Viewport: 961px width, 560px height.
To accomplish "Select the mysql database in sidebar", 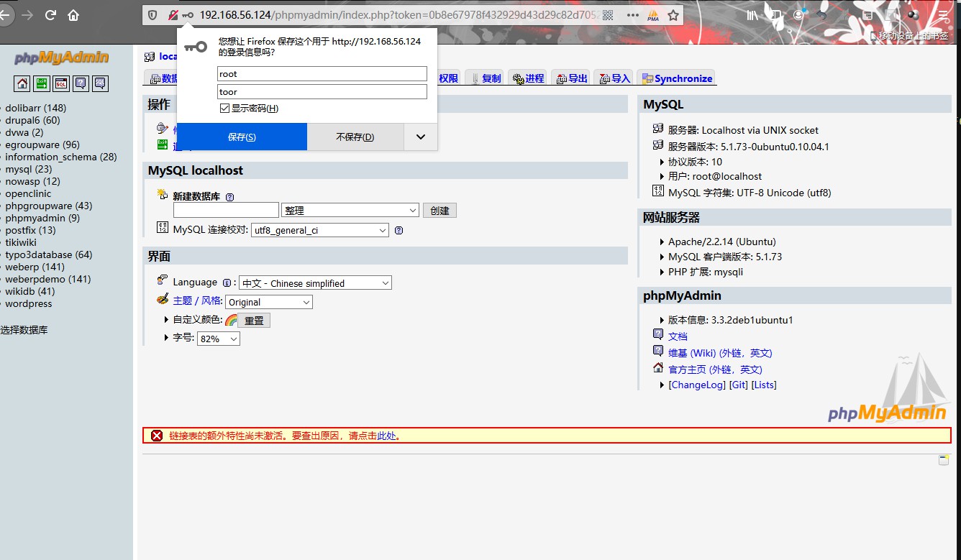I will pyautogui.click(x=28, y=169).
